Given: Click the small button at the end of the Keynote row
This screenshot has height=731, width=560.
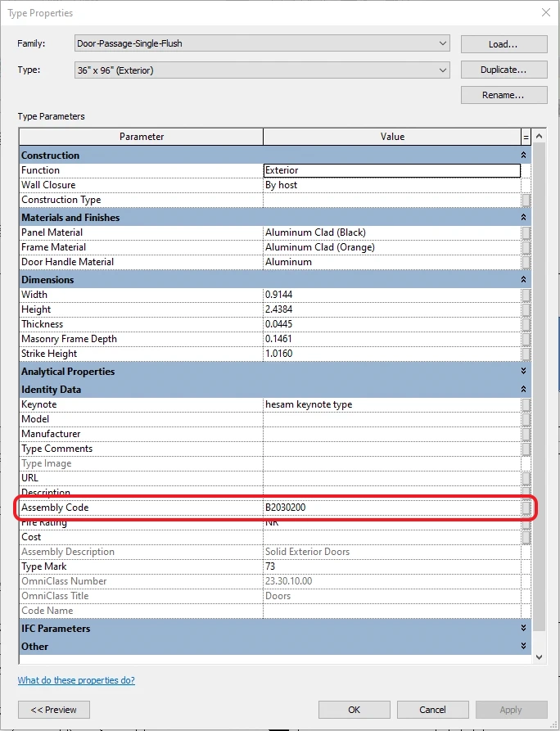Looking at the screenshot, I should pos(526,404).
